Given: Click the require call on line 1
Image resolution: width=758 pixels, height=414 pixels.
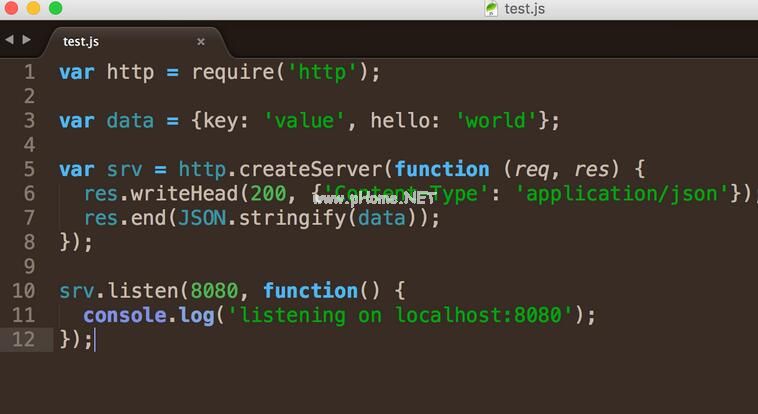Looking at the screenshot, I should [x=234, y=72].
